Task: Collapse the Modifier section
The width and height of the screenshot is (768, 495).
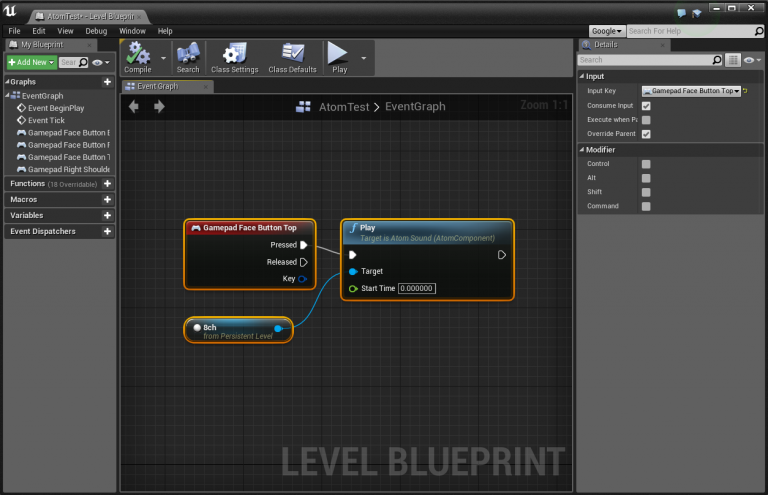Action: click(582, 150)
